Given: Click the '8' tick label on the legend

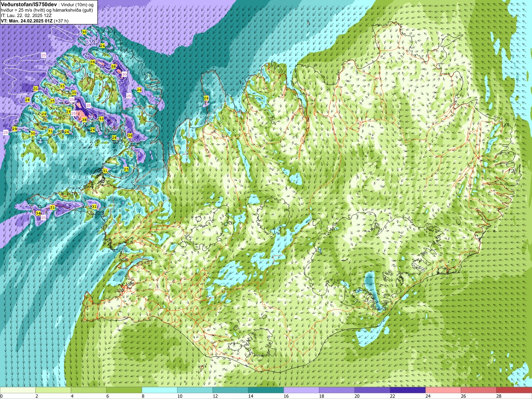Looking at the screenshot, I should tap(143, 396).
